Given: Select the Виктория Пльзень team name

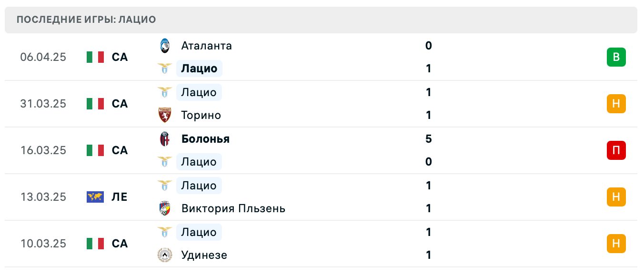Looking at the screenshot, I should click(x=232, y=208).
